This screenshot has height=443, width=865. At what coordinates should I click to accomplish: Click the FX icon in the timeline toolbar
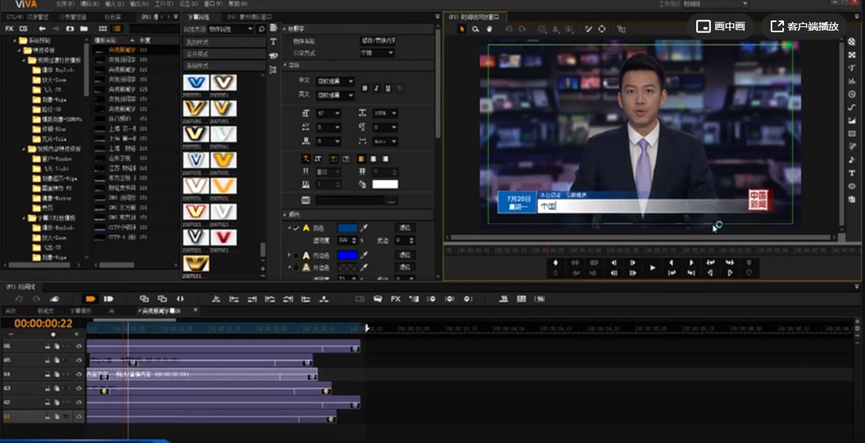point(395,298)
